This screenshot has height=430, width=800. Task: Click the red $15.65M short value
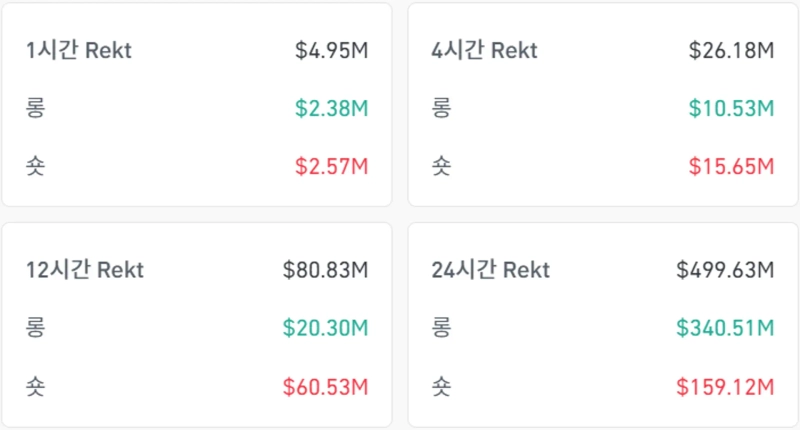[732, 166]
